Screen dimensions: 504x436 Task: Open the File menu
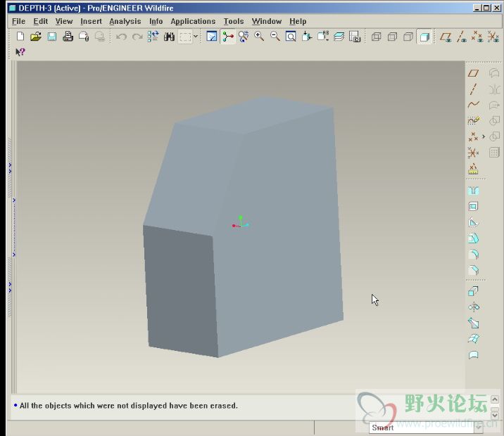tap(18, 21)
